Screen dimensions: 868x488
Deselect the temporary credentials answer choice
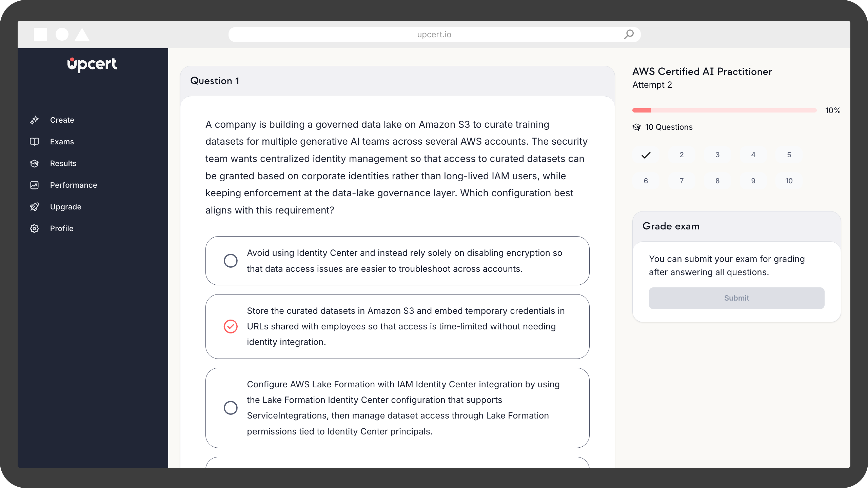(231, 326)
